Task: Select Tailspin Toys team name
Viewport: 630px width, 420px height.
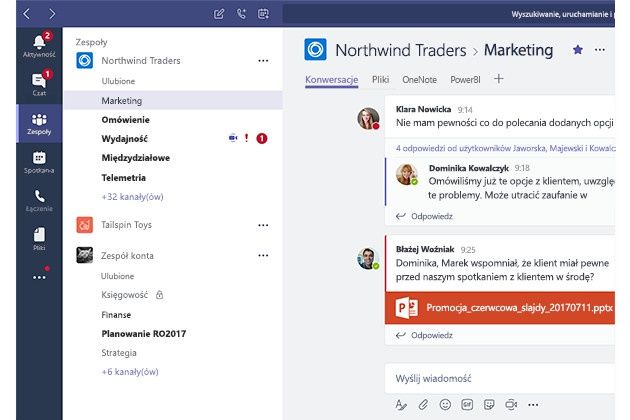Action: click(x=126, y=225)
